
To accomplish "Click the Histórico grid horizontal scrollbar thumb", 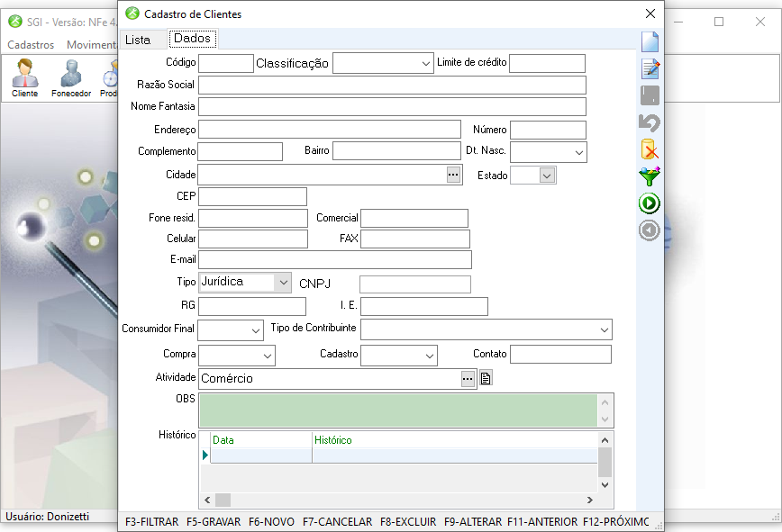I will 223,500.
